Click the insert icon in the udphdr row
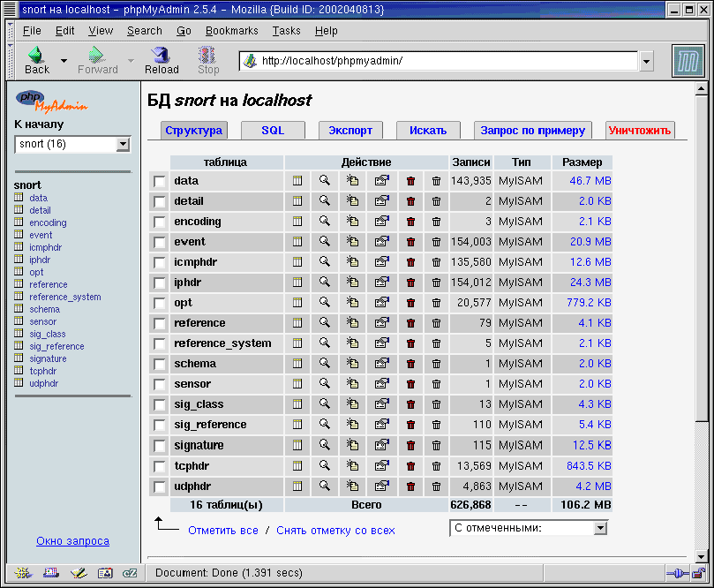This screenshot has width=714, height=588. pyautogui.click(x=352, y=486)
